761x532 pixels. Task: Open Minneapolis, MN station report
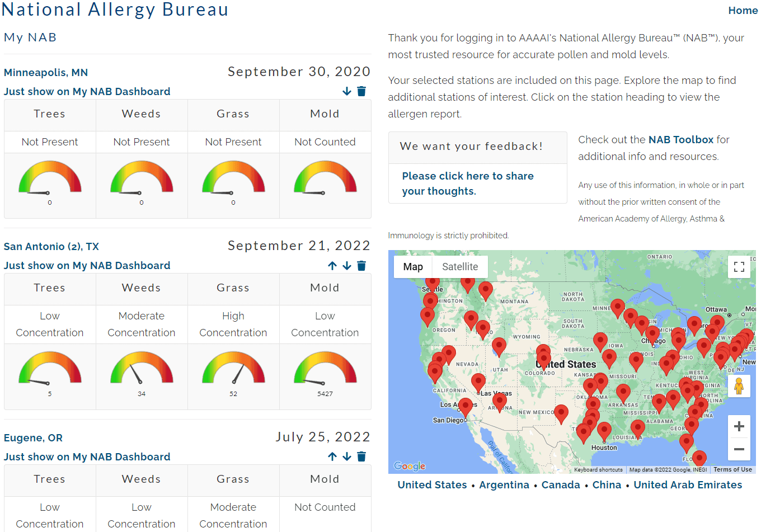coord(46,72)
